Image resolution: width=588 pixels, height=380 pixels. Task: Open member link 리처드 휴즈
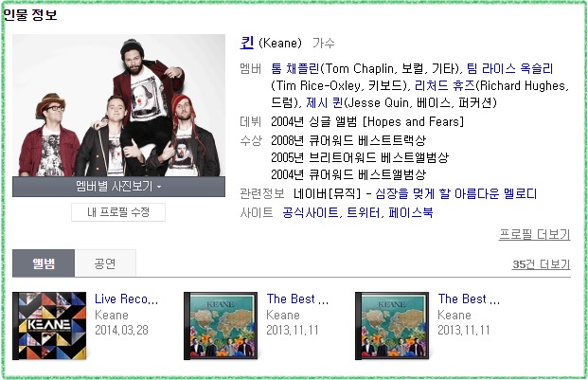pyautogui.click(x=445, y=86)
